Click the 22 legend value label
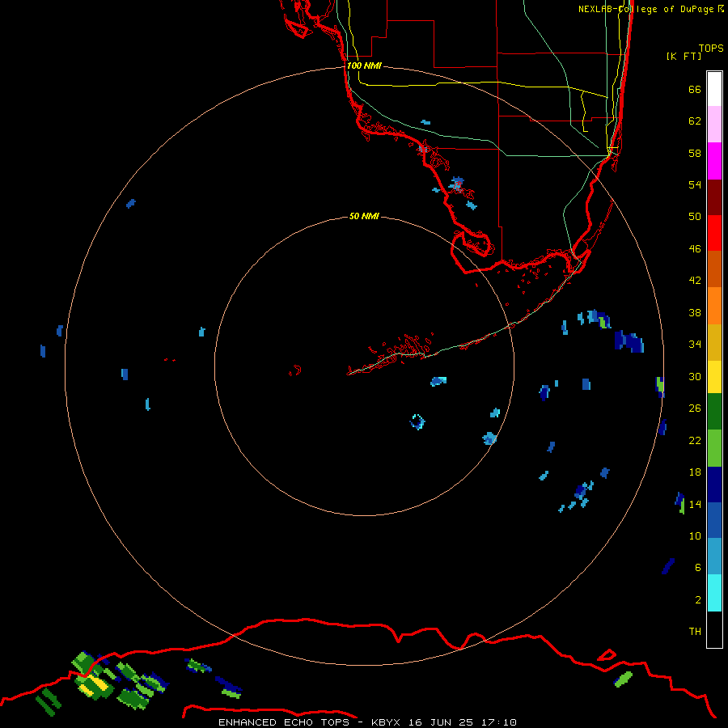Image resolution: width=728 pixels, height=728 pixels. (x=695, y=440)
